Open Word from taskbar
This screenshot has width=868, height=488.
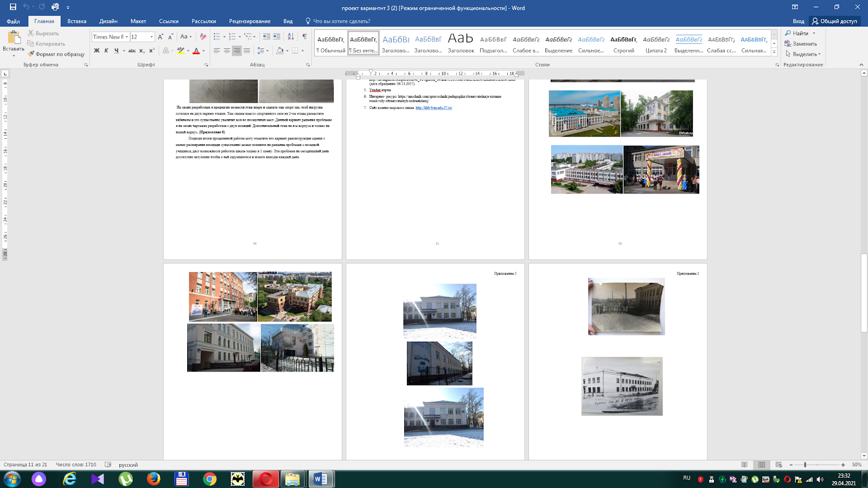click(321, 479)
